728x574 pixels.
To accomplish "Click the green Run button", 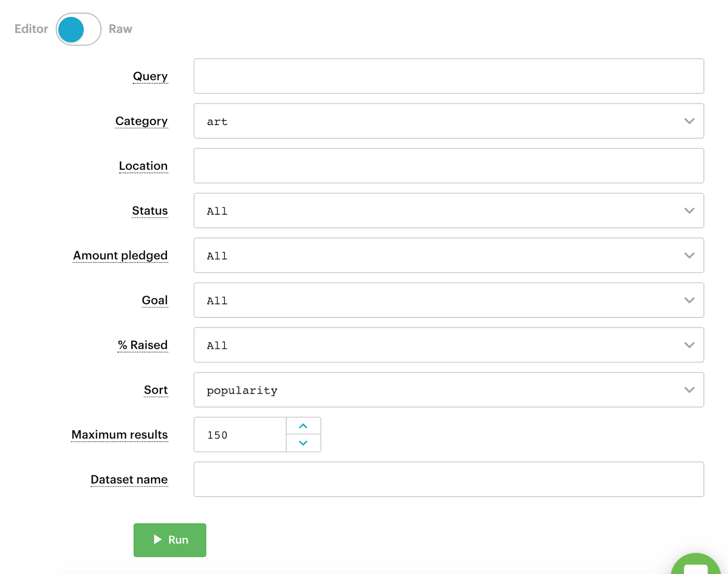I will tap(170, 540).
